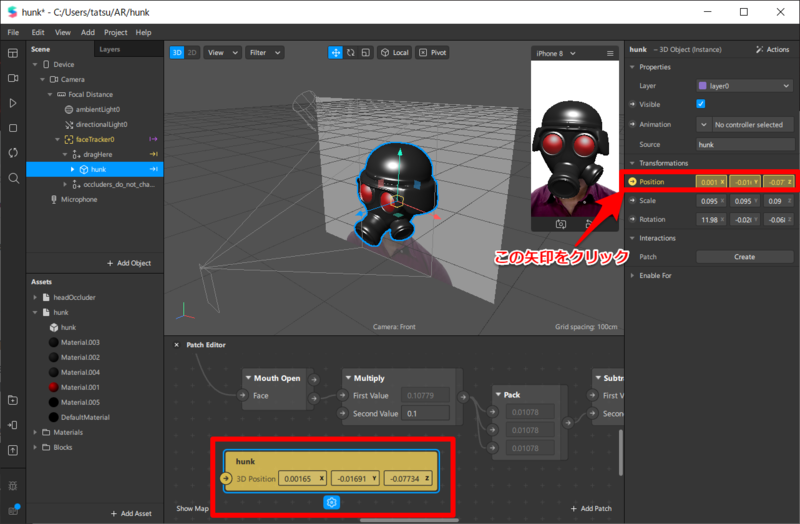
Task: Expand the occluders_do_not_change node
Action: point(65,184)
